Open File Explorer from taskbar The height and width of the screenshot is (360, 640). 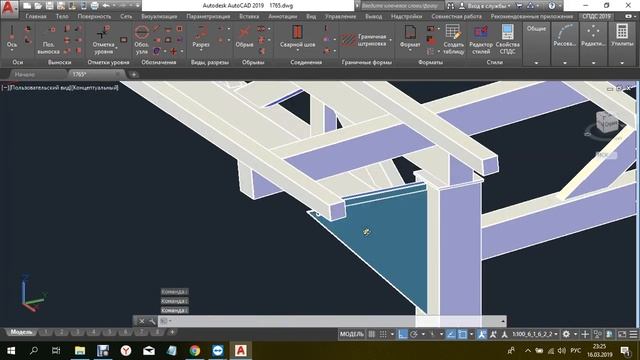80,351
